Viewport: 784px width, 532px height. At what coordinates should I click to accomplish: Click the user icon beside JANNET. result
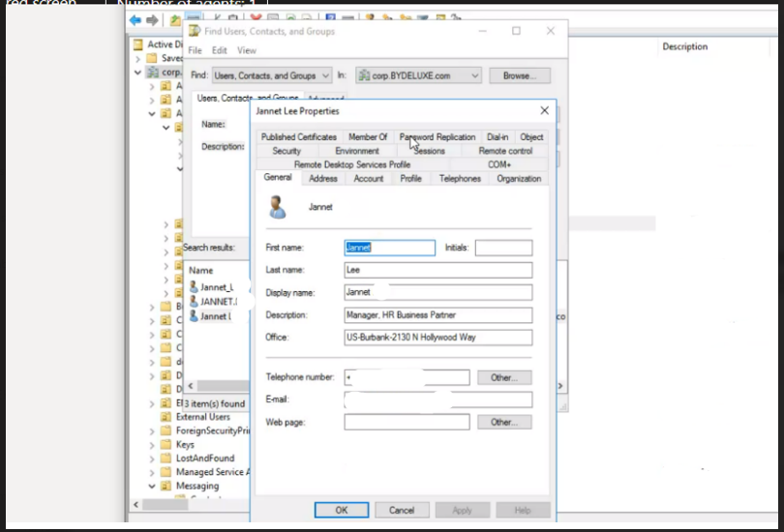(194, 301)
